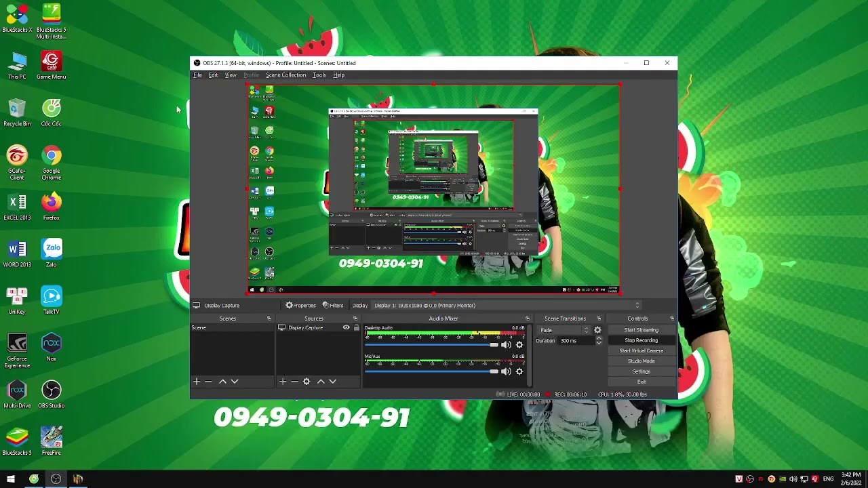Open OBS Settings from Controls
Image resolution: width=868 pixels, height=488 pixels.
tap(641, 371)
